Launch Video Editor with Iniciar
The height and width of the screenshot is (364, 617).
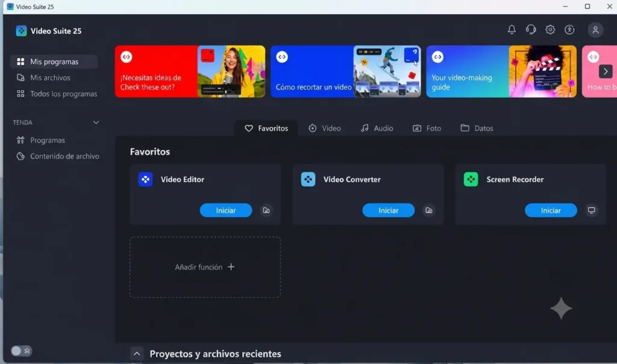(x=226, y=210)
